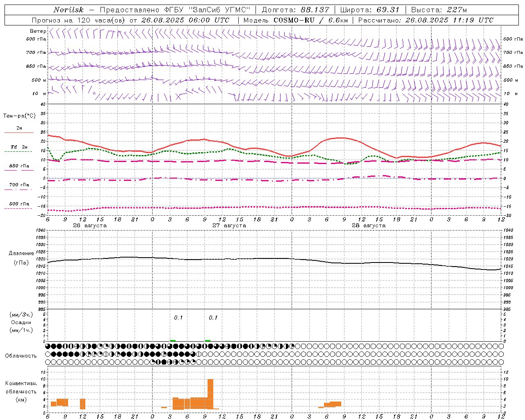Screen dimensions: 525x420
Task: Click the "(мм/3ч.)" precipitation unit label
Action: (x=21, y=315)
